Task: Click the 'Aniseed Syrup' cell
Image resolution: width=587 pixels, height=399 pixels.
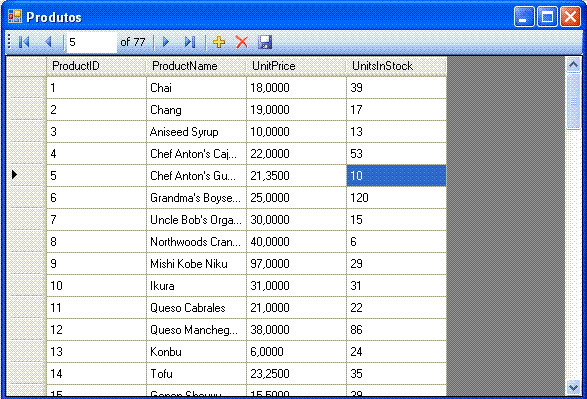Action: (x=196, y=132)
